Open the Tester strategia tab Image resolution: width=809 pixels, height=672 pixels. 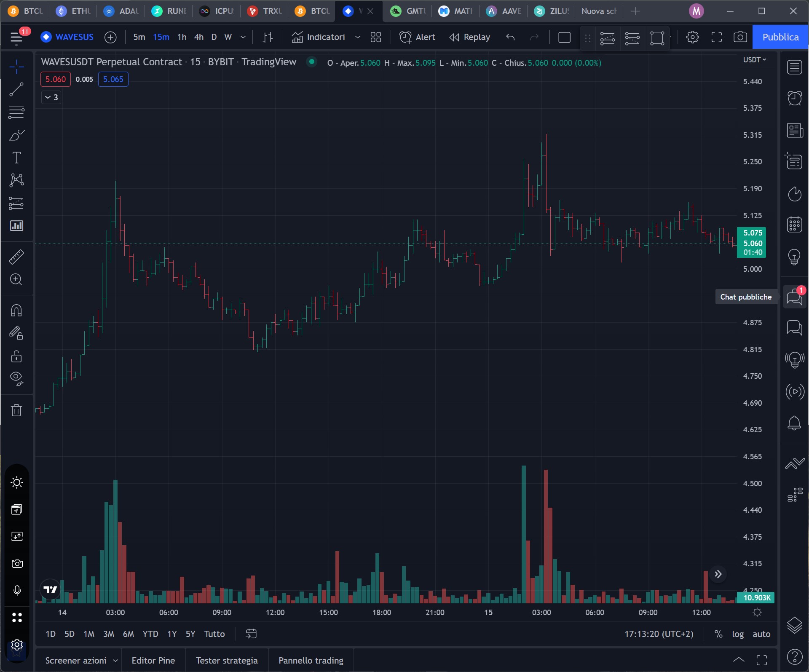(x=227, y=660)
